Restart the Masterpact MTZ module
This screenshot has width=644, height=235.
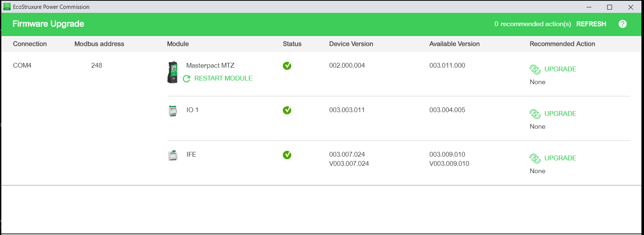tap(223, 78)
